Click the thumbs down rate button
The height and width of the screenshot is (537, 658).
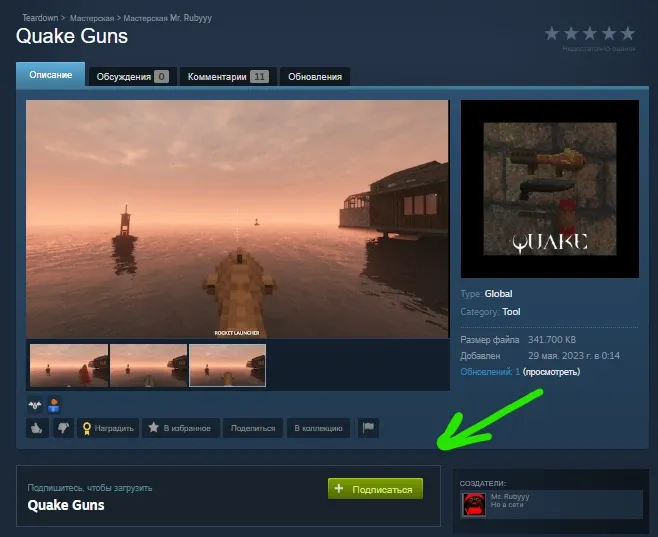pyautogui.click(x=62, y=428)
